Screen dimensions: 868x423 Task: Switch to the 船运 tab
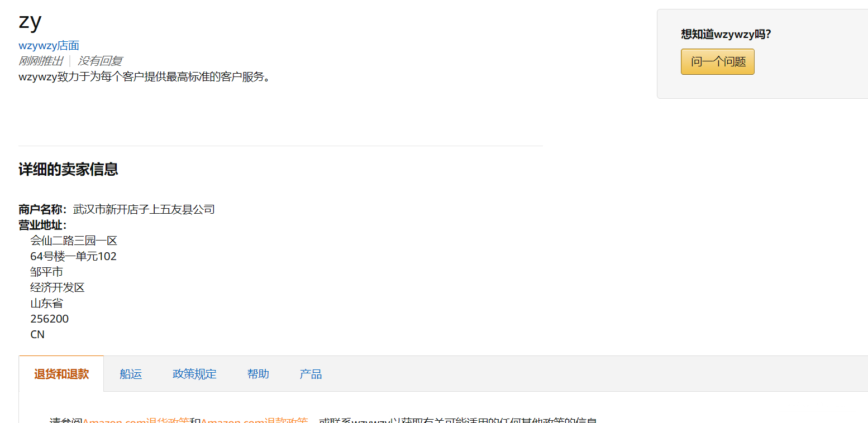coord(131,374)
